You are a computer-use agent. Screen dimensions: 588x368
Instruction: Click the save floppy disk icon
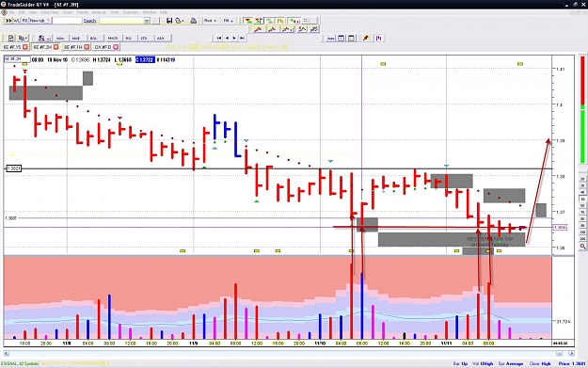click(169, 21)
